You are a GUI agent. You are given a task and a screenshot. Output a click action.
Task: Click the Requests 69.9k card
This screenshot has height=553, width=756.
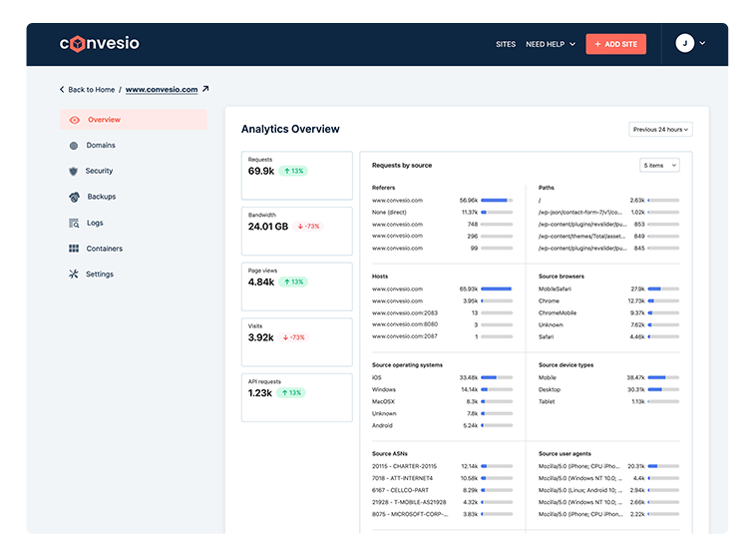tap(297, 176)
